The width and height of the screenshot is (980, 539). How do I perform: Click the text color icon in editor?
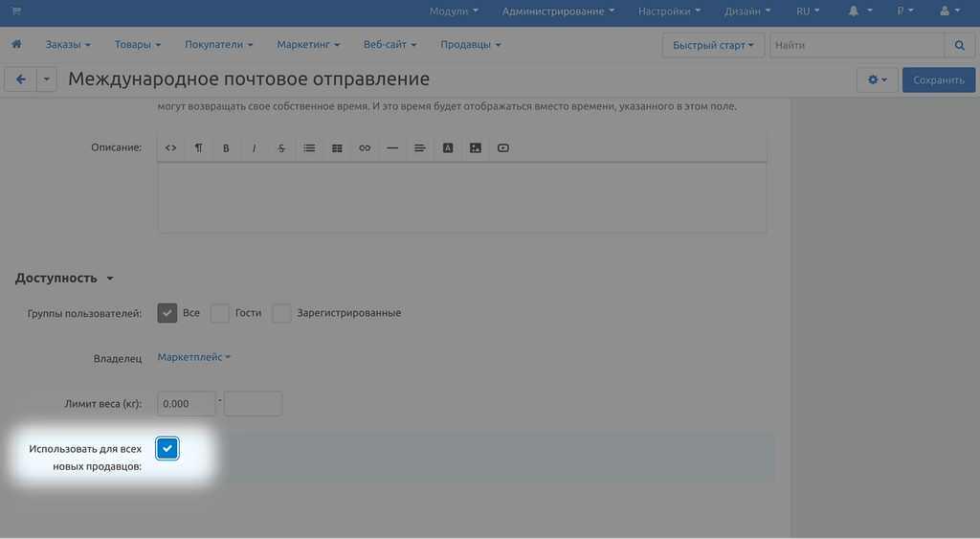(447, 148)
